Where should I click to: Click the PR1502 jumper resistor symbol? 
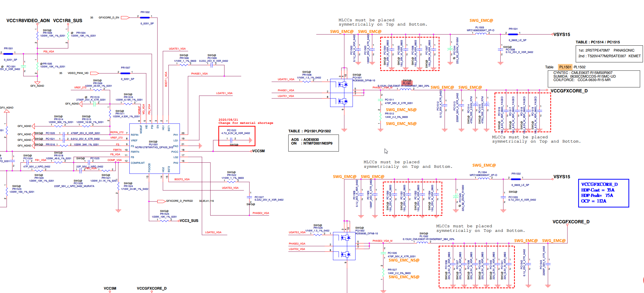[145, 18]
